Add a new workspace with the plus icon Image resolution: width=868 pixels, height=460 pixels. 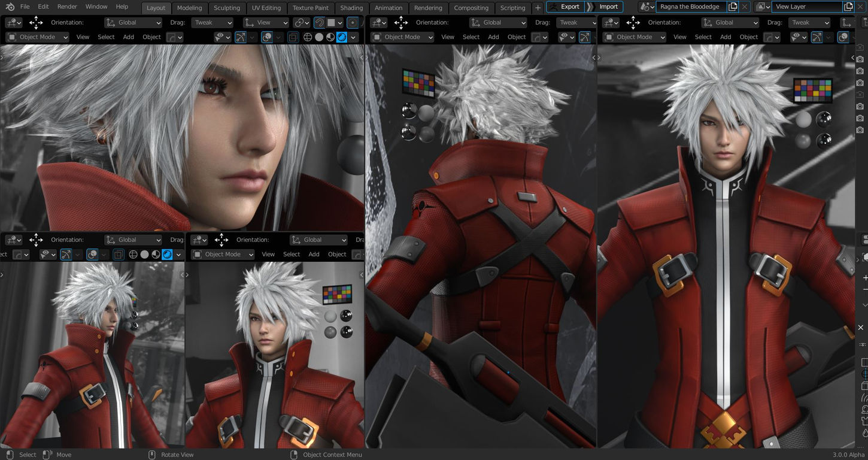(538, 7)
